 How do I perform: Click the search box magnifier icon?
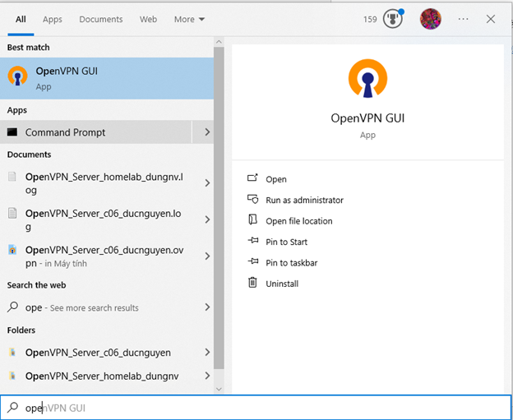[13, 408]
